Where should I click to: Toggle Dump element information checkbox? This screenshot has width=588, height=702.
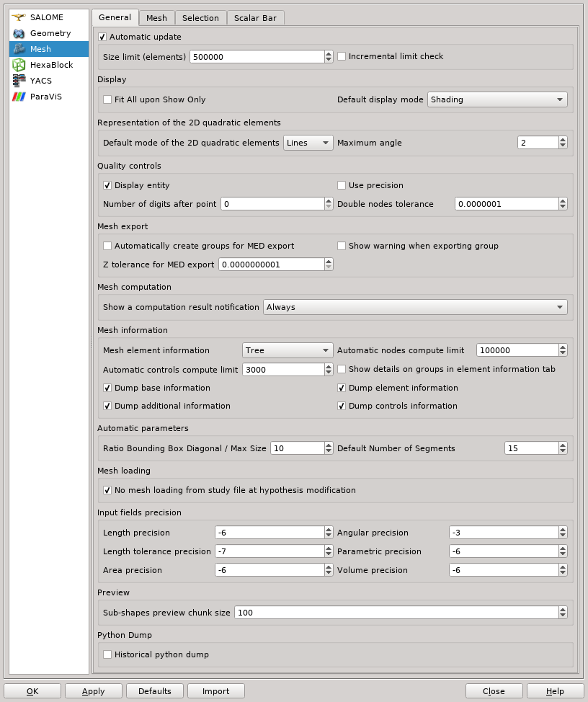(342, 388)
